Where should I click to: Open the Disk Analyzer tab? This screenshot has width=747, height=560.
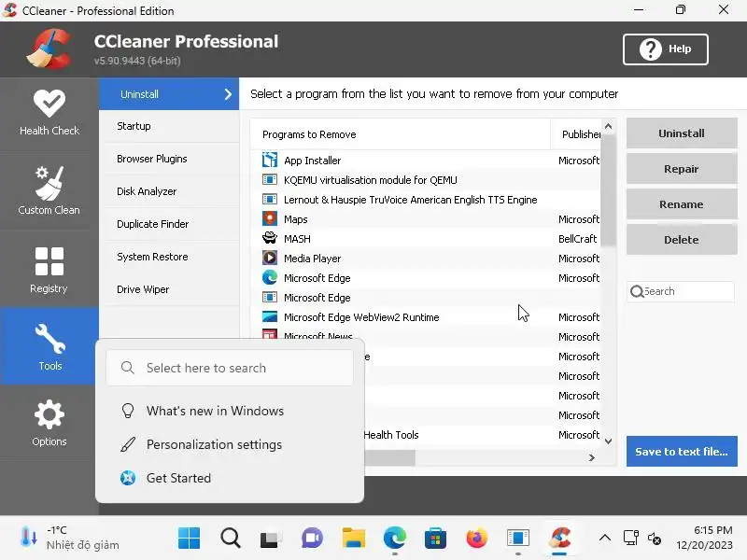pos(169,191)
